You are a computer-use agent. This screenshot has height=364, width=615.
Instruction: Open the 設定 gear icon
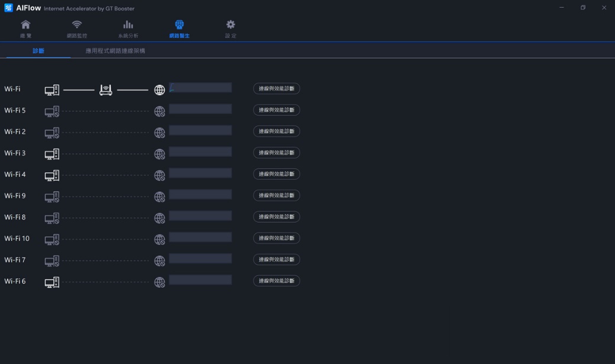point(230,25)
